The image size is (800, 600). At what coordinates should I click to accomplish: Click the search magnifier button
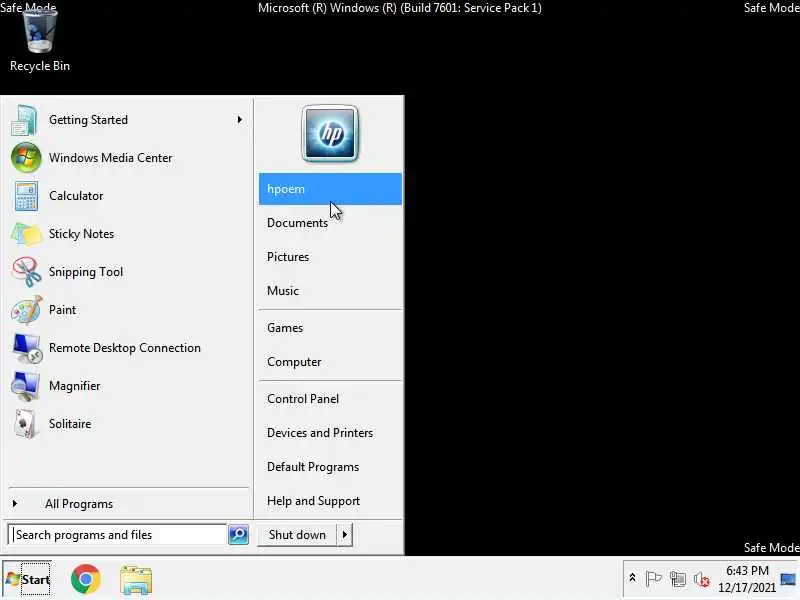[x=238, y=534]
